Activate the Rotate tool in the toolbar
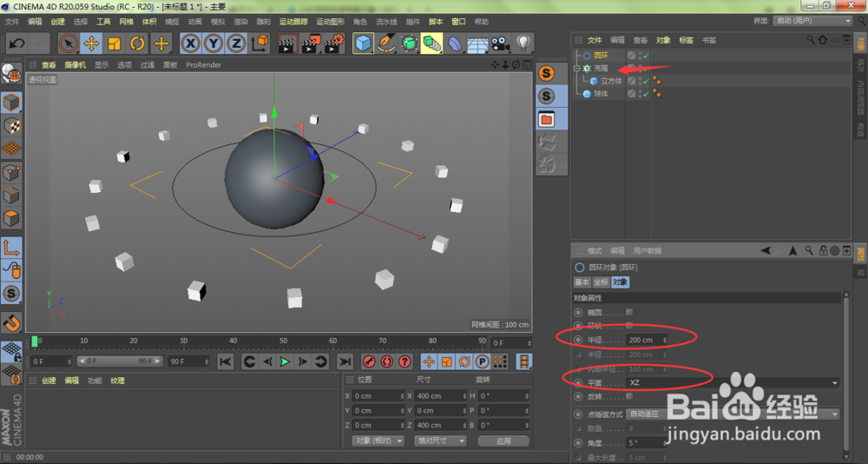Screen dimensions: 868x464 [138, 43]
